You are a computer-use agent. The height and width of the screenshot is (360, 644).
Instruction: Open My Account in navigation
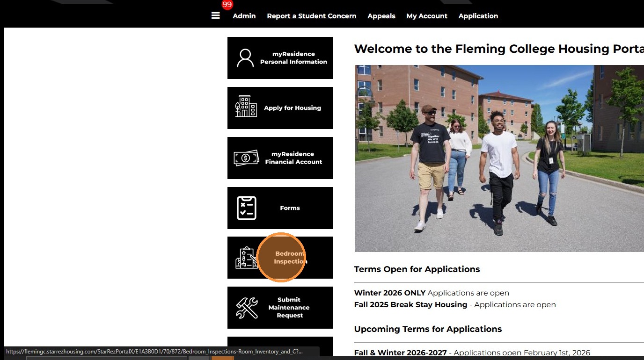pyautogui.click(x=427, y=16)
